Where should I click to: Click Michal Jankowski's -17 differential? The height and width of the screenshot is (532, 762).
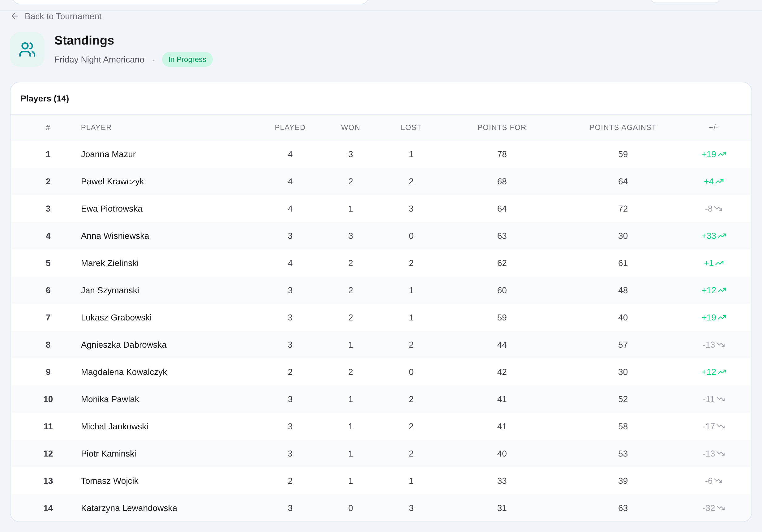tap(708, 427)
